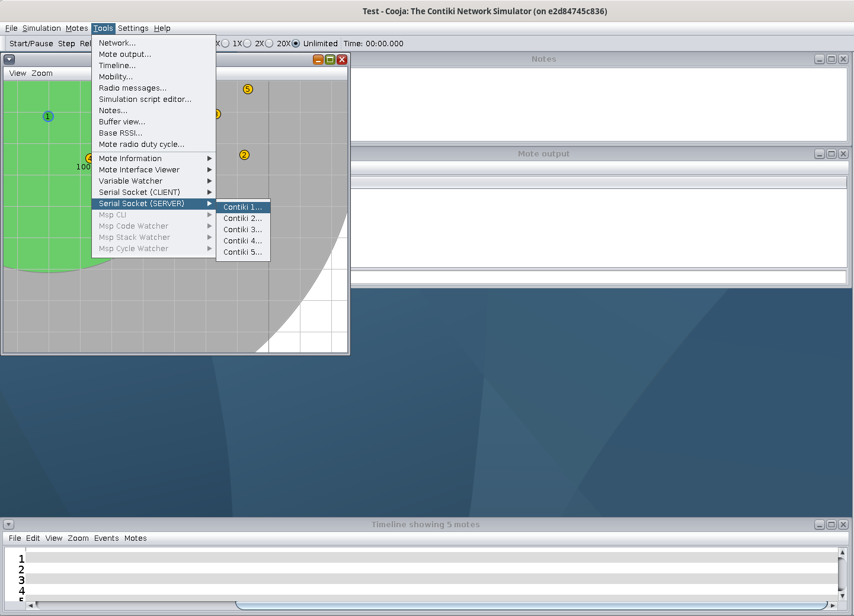Click the Timeline horizontal scrollbar thumb

point(532,605)
